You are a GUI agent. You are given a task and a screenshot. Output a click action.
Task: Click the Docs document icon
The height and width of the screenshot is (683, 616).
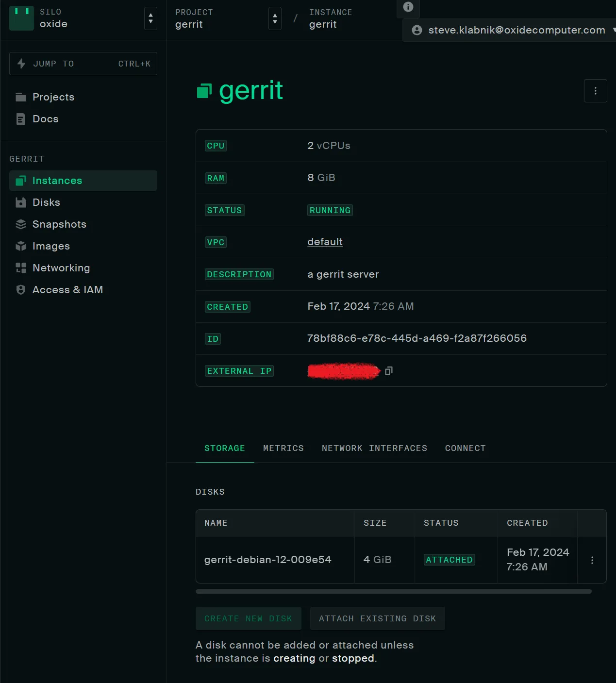20,119
